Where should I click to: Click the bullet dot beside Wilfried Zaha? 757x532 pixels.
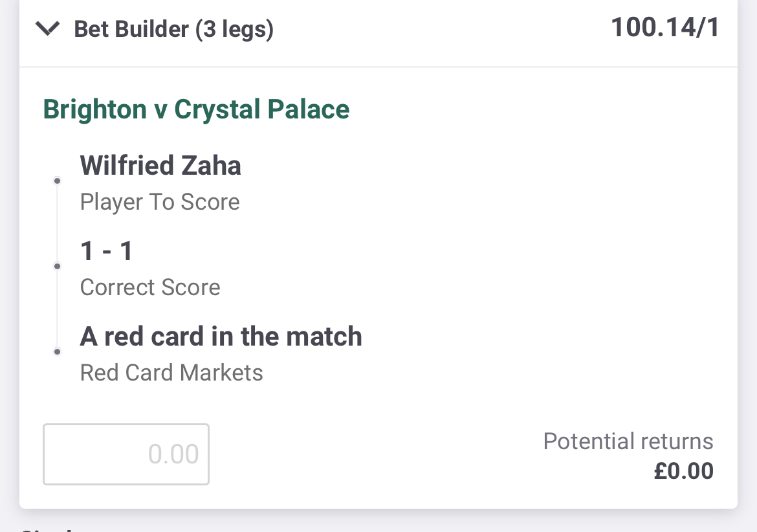pyautogui.click(x=57, y=181)
